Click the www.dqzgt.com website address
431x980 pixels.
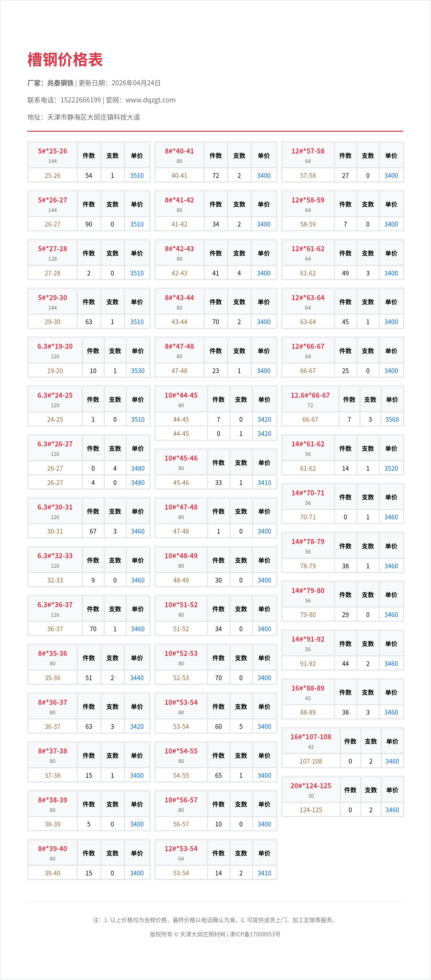coord(151,100)
